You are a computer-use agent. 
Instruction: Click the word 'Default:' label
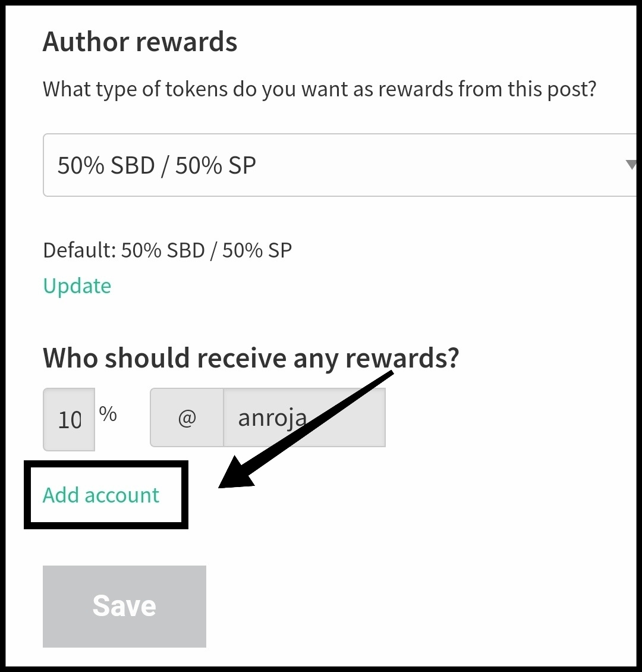[x=80, y=250]
